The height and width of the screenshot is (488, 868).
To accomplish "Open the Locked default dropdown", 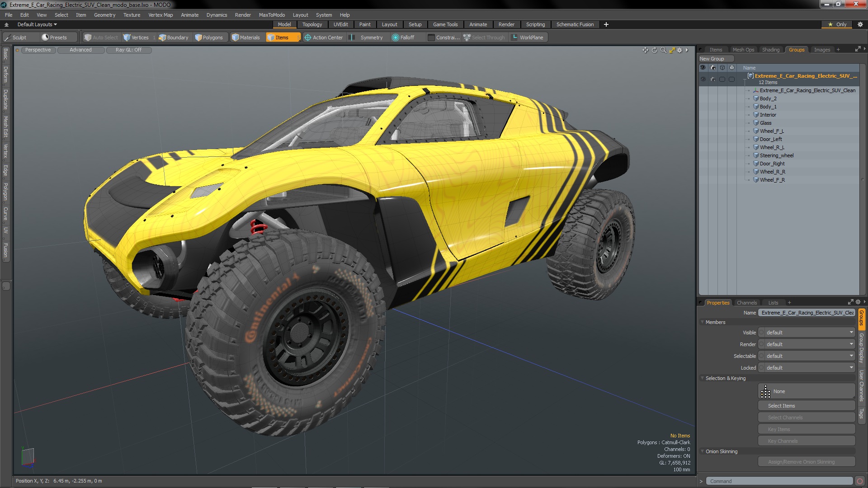I will point(807,368).
